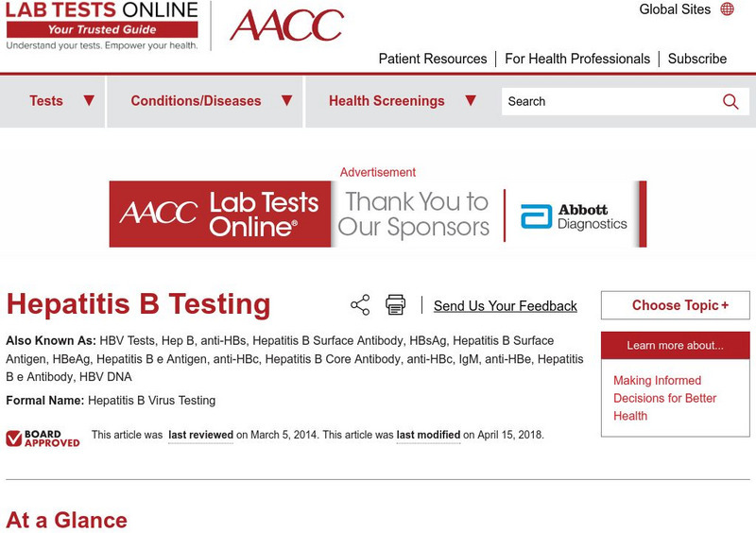Click the printer icon to print
This screenshot has height=533, width=756.
pos(395,305)
